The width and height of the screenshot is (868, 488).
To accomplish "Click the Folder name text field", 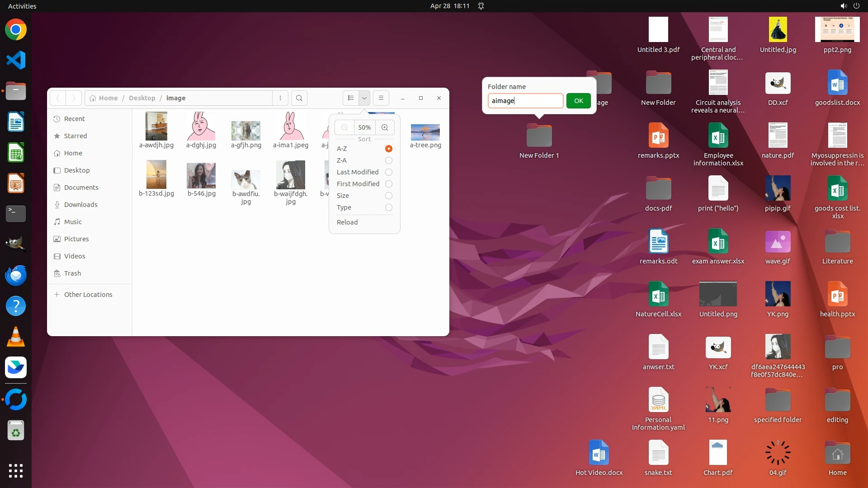I will [x=525, y=101].
